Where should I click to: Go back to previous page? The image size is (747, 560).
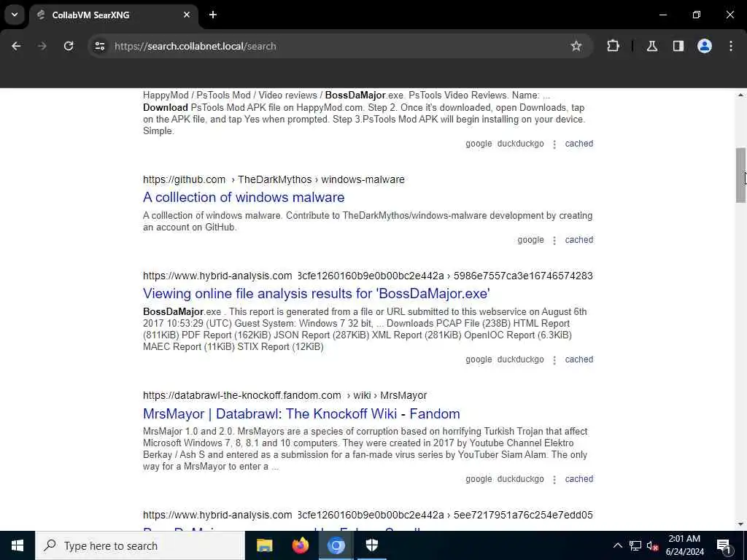pyautogui.click(x=16, y=46)
